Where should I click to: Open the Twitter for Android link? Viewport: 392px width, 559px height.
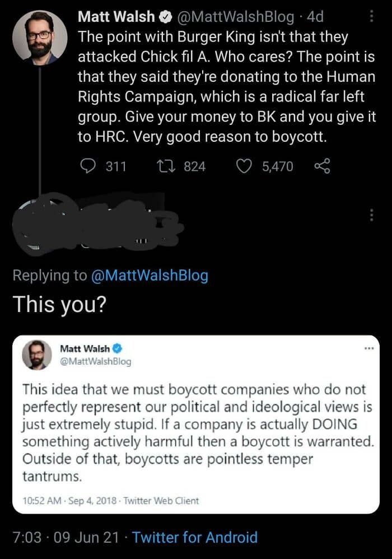pos(195,538)
